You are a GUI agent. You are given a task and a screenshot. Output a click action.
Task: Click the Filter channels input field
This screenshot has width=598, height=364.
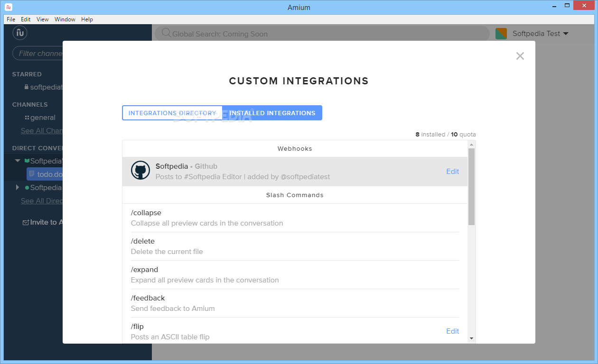(x=38, y=54)
